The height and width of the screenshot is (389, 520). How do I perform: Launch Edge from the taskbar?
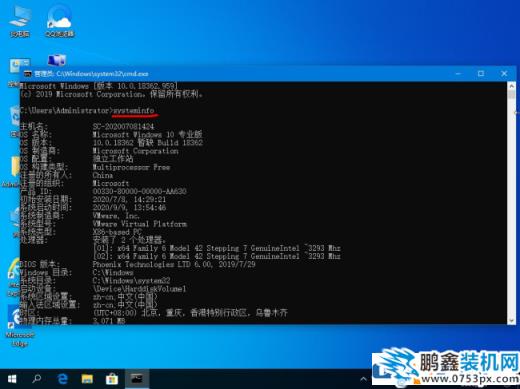62,379
